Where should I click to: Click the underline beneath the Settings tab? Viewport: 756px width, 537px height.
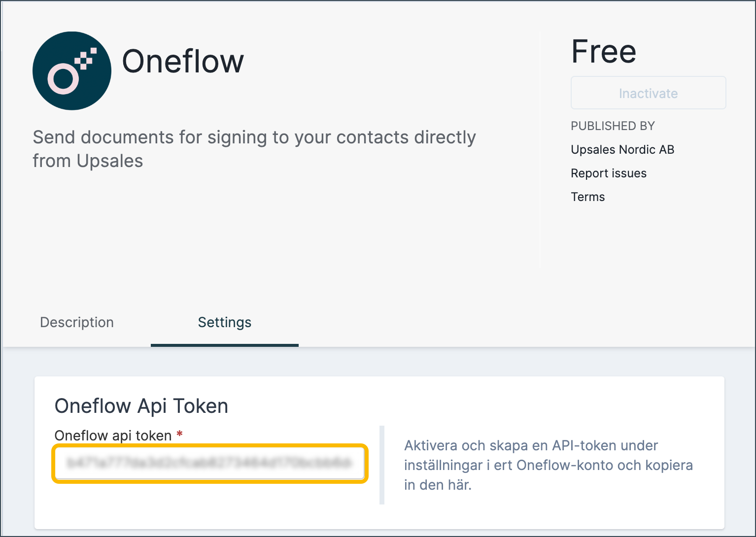(x=224, y=345)
